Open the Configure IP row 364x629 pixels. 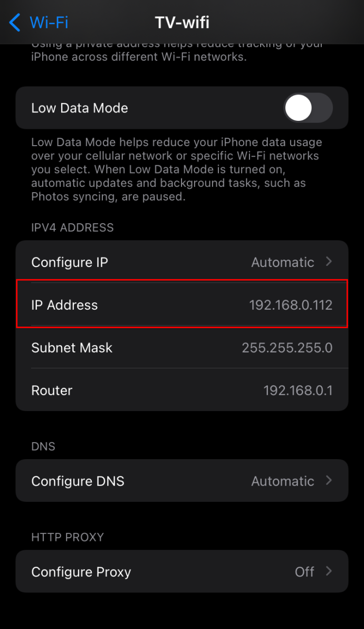click(x=182, y=262)
